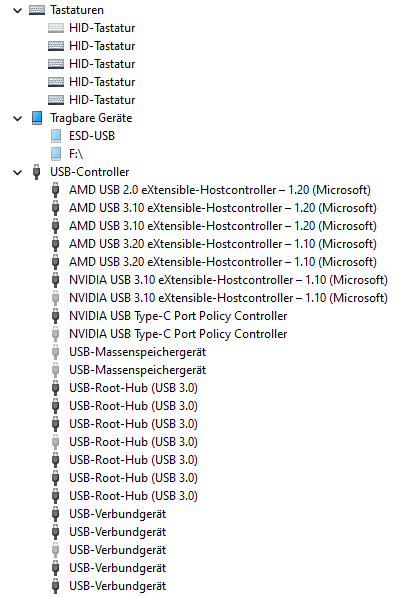The image size is (404, 597).
Task: Click the USB-Controller plug icon
Action: click(37, 172)
